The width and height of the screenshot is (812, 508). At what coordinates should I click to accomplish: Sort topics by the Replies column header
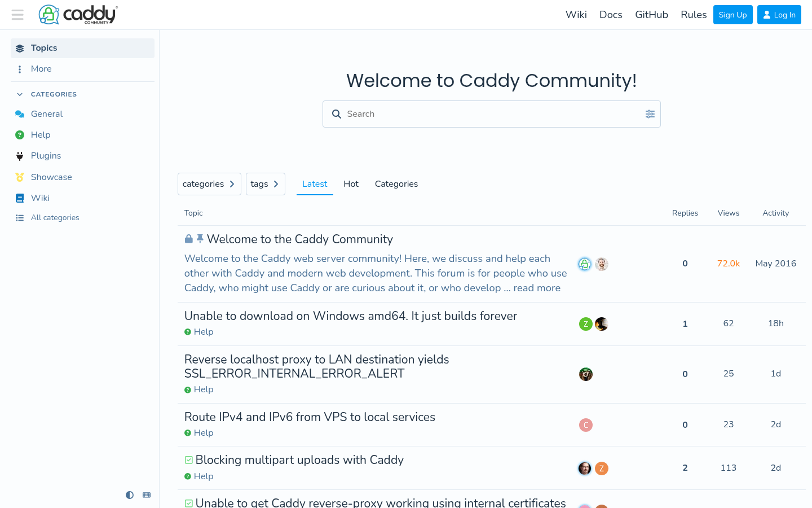(685, 213)
